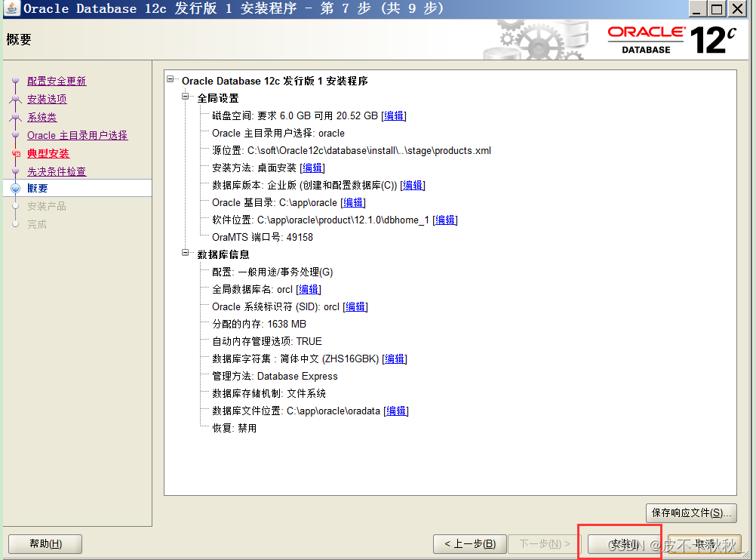Click the 下一步(N) button
Viewport: 756px width, 560px height.
pyautogui.click(x=544, y=544)
